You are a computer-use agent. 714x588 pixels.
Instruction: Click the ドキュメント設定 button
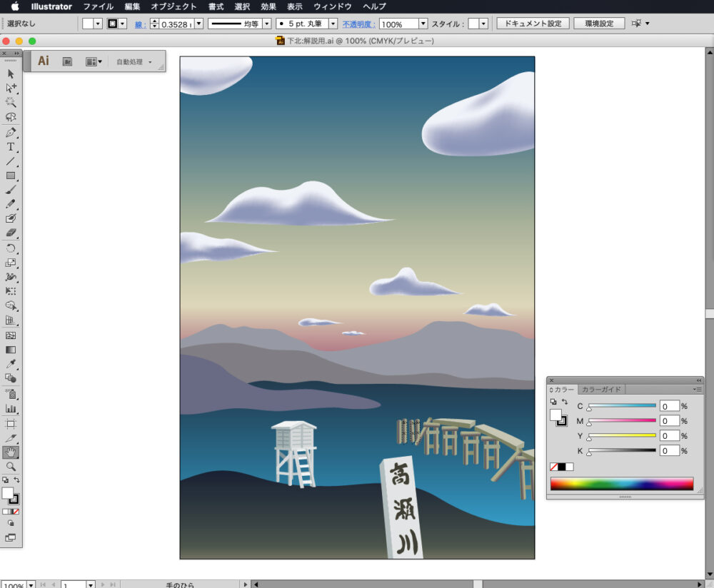tap(533, 24)
